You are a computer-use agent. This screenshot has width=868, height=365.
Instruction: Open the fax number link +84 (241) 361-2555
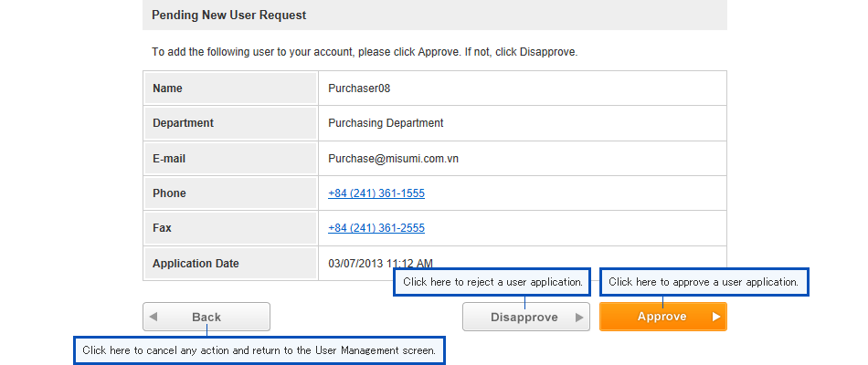[376, 228]
